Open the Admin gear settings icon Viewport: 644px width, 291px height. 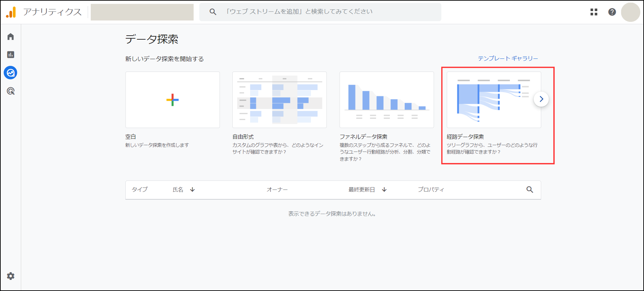[x=11, y=276]
